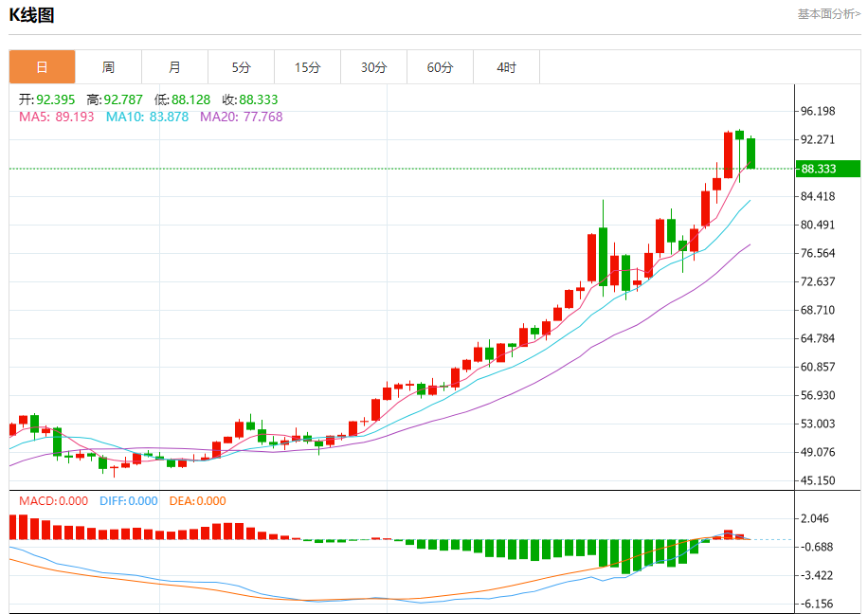Click the last green candlestick on the right
The width and height of the screenshot is (868, 614).
[x=750, y=153]
